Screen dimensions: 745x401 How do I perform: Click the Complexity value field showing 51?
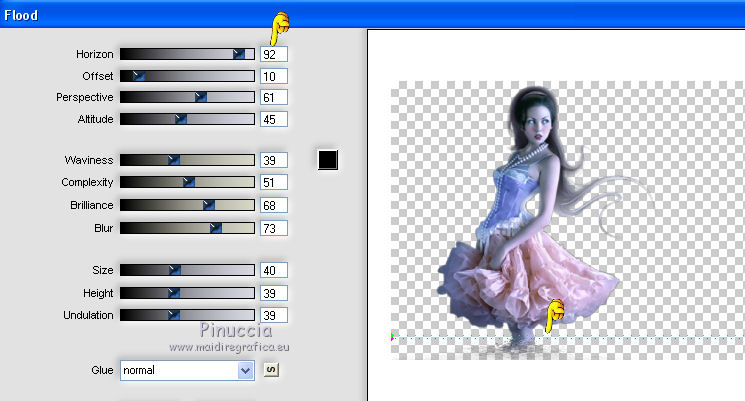(274, 182)
